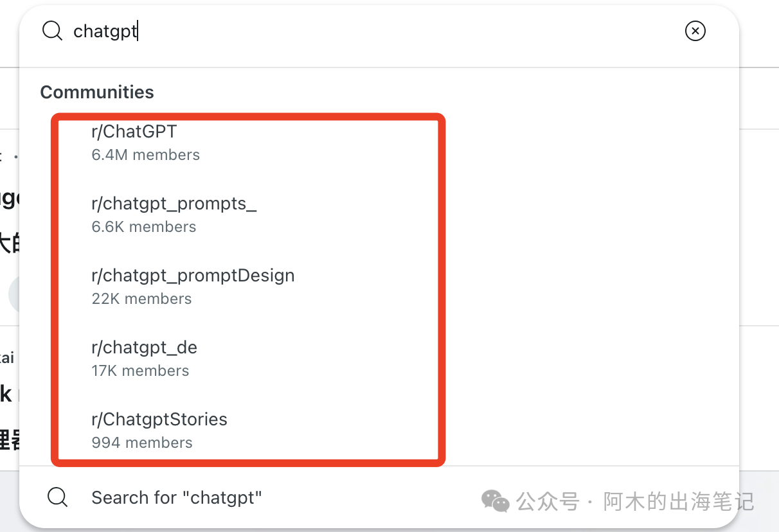Click the "6.6K members" count
Screen dimensions: 779x532
(x=144, y=227)
